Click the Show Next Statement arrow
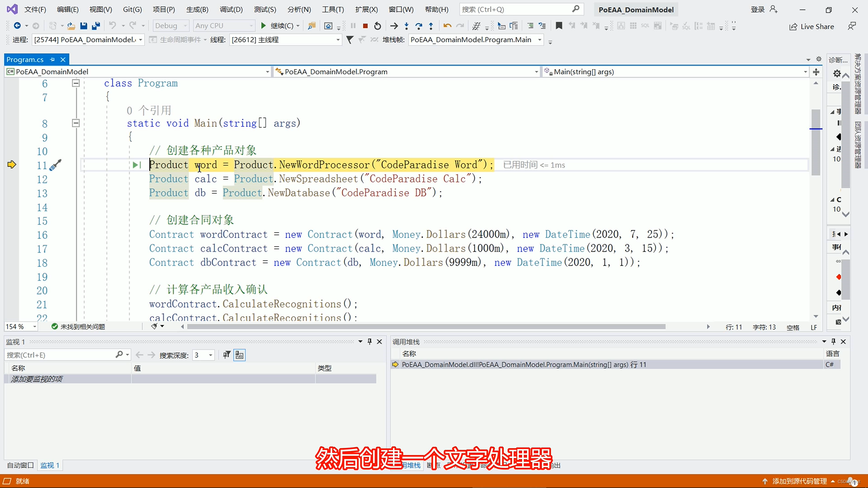The image size is (868, 488). click(x=394, y=26)
